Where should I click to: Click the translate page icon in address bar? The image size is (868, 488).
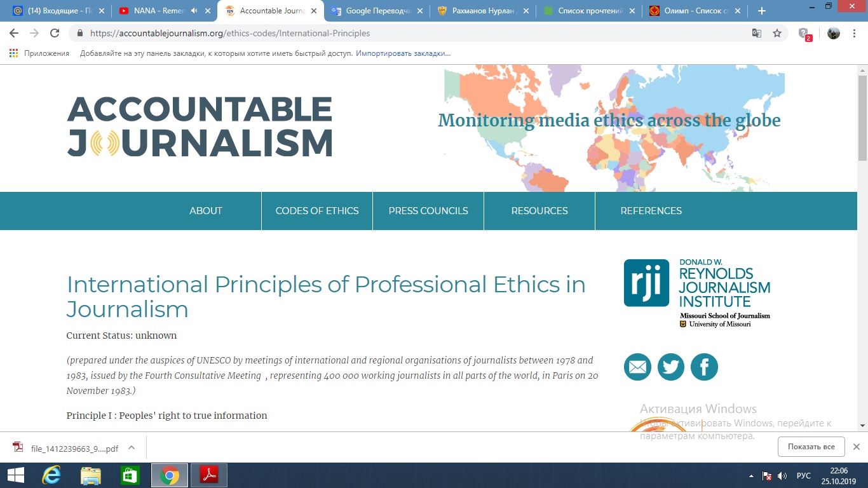click(x=757, y=33)
